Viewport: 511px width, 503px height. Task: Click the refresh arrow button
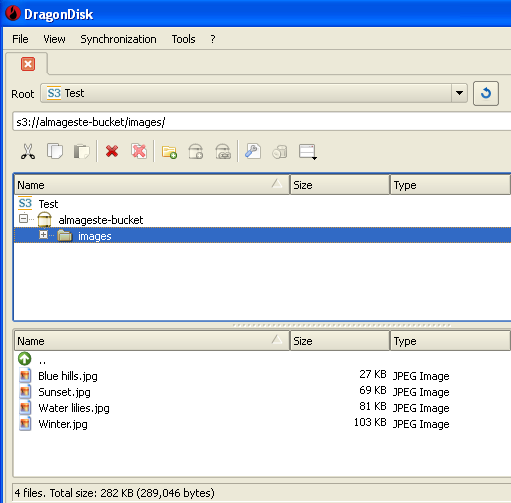point(486,93)
